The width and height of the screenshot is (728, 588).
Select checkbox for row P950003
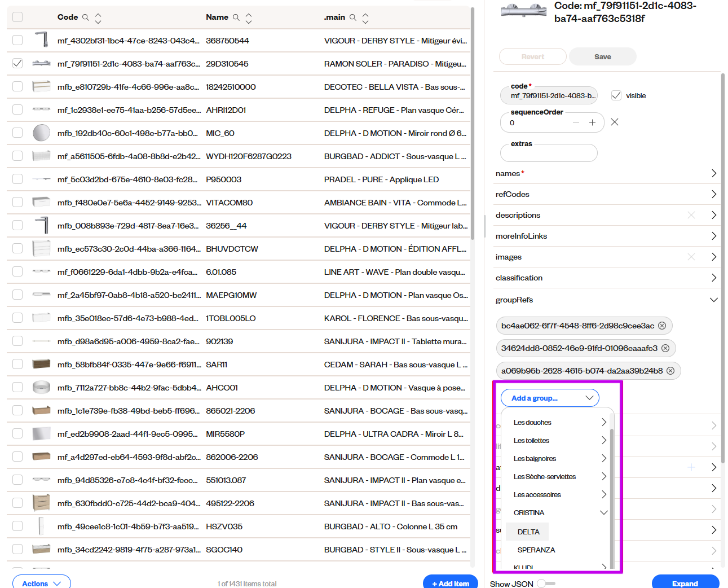[x=17, y=179]
